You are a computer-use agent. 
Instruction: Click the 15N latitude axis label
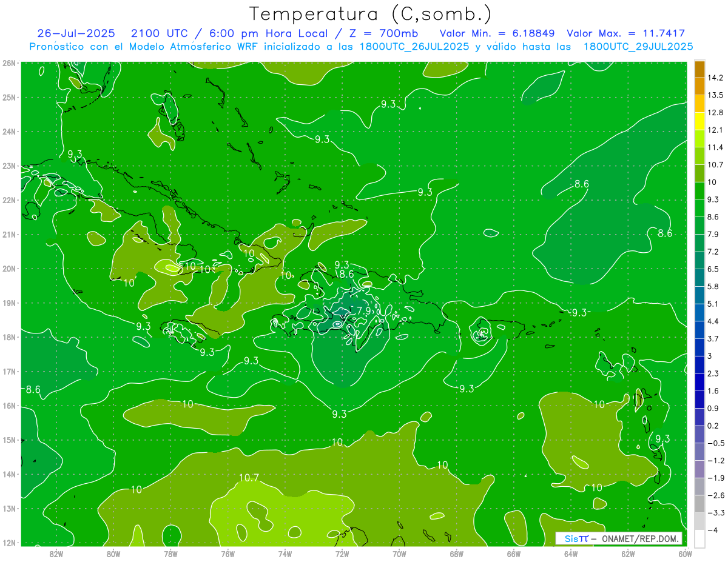pos(8,440)
